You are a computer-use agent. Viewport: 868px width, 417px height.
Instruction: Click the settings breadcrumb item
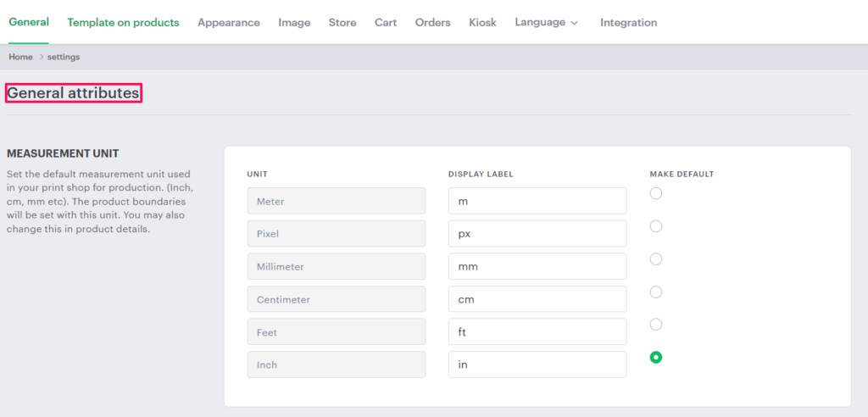point(64,57)
